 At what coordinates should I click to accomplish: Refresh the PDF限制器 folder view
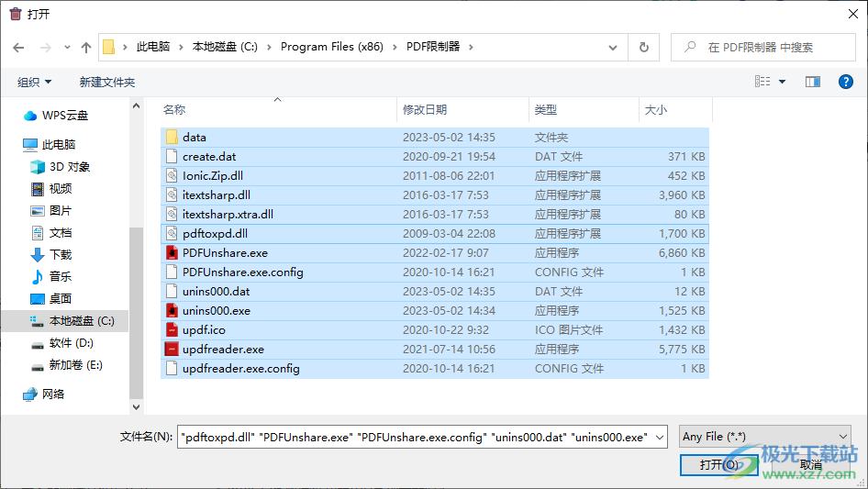[644, 47]
